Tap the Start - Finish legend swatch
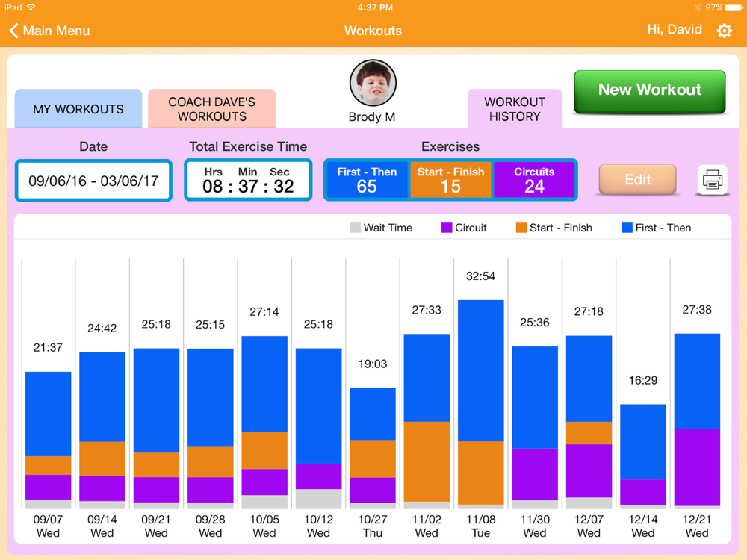Viewport: 747px width, 560px height. 521,227
